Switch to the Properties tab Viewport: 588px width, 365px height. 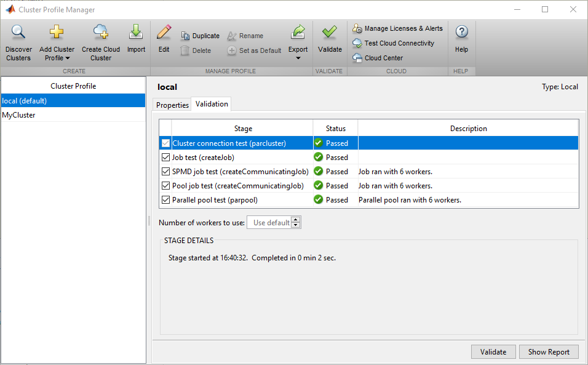click(172, 105)
